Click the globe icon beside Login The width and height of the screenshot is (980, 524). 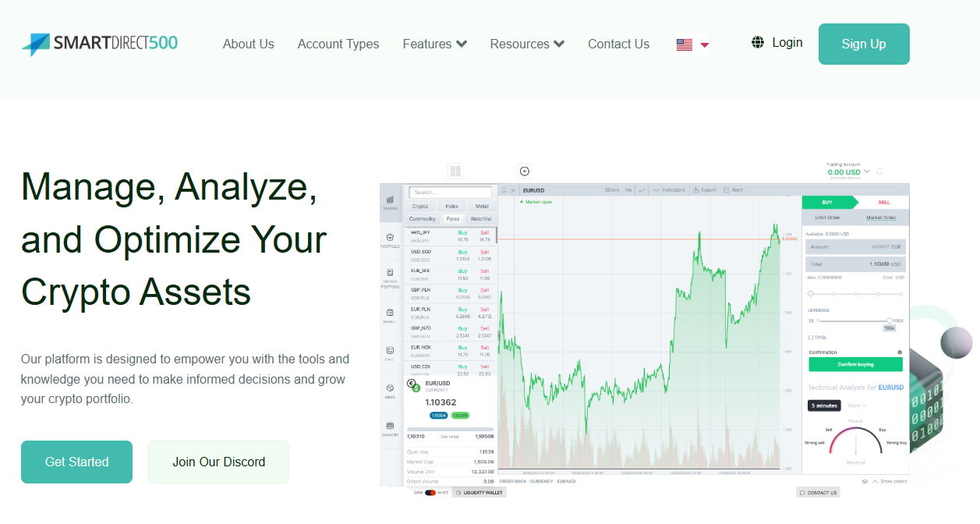click(x=758, y=42)
